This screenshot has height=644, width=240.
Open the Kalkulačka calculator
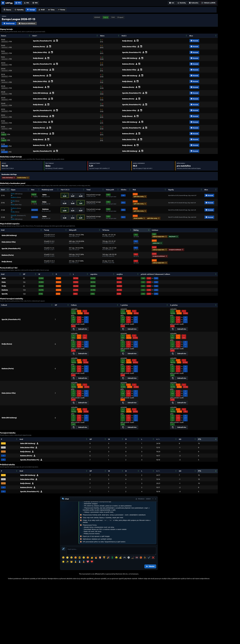click(194, 3)
